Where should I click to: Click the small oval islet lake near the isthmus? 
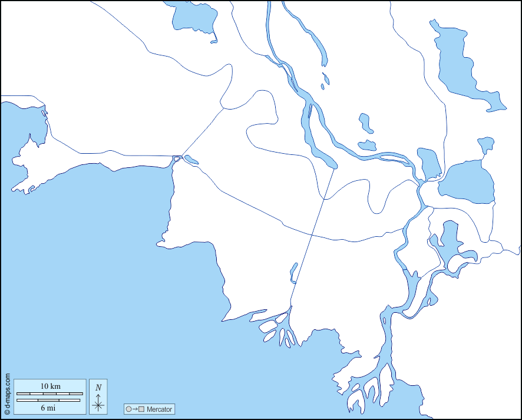coord(191,159)
